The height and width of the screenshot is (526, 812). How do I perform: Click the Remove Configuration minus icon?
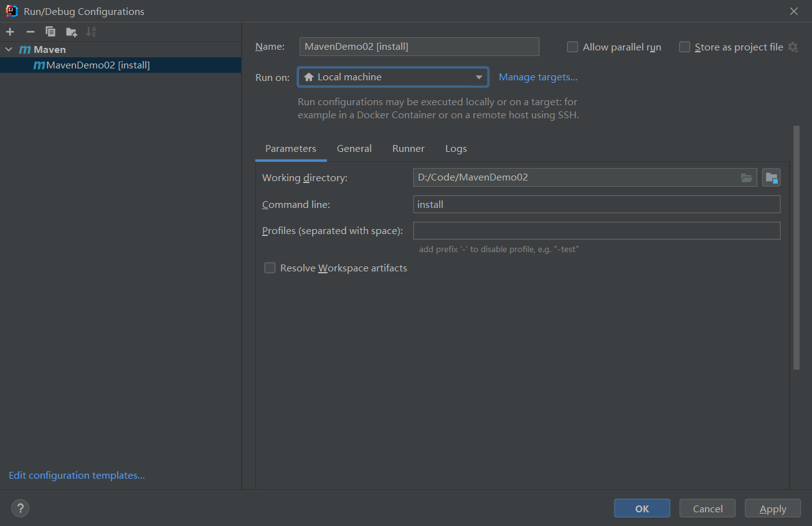coord(30,32)
